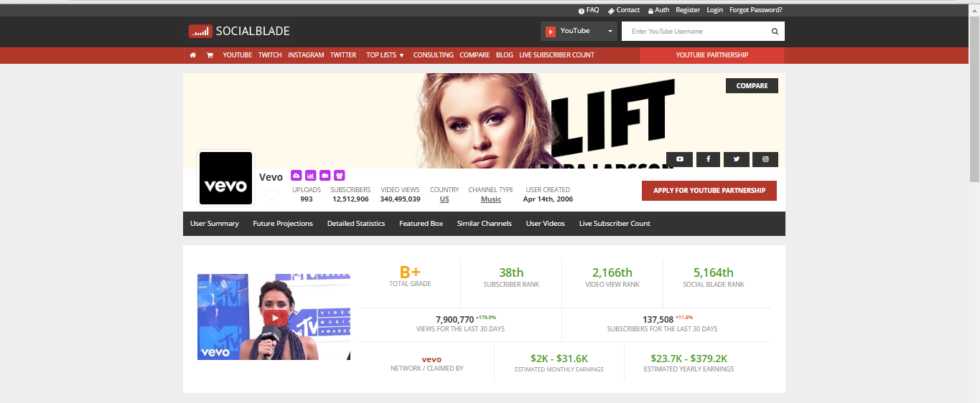Image resolution: width=980 pixels, height=403 pixels.
Task: Click the purple cloud download badge
Action: click(296, 175)
